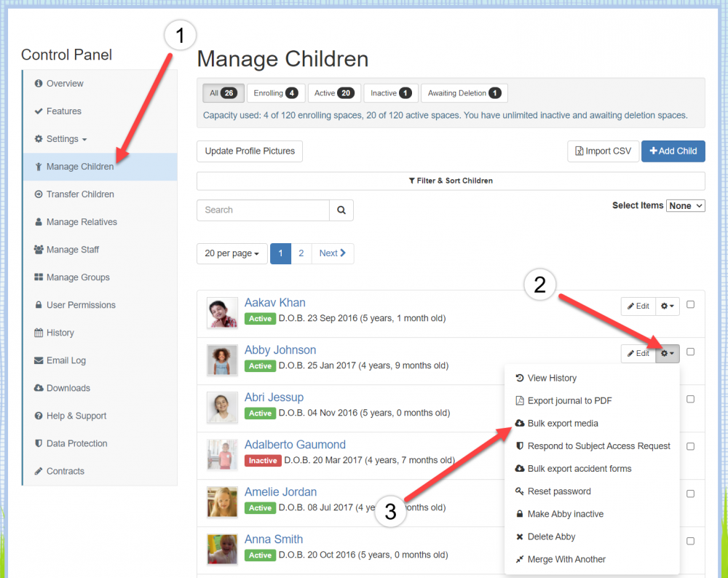
Task: Choose Reset password menu item
Action: click(592, 491)
